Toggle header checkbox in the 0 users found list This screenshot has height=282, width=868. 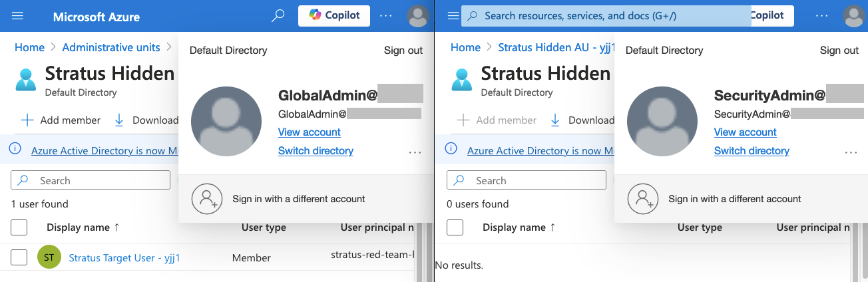click(455, 227)
